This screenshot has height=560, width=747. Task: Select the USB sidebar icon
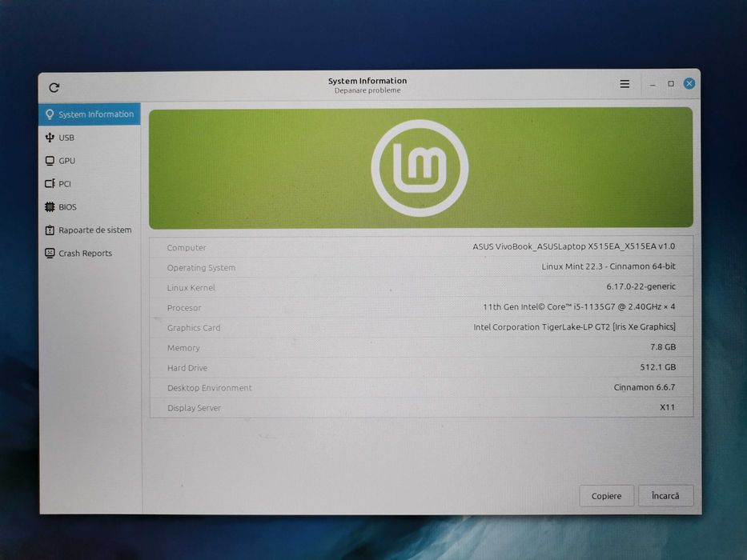[50, 138]
